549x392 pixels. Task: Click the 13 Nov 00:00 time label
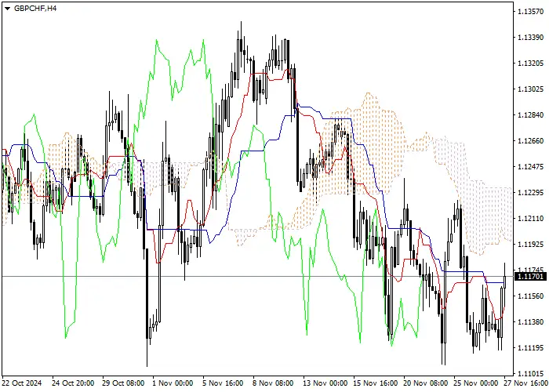[x=325, y=383]
